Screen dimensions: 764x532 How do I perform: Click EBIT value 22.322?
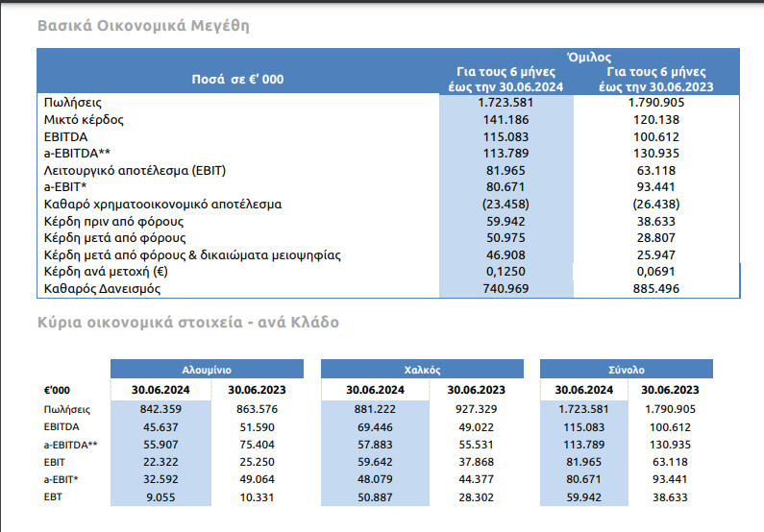pyautogui.click(x=160, y=462)
